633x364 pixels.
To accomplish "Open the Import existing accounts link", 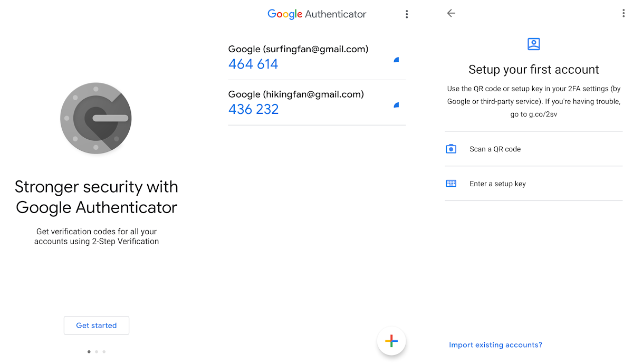I will [x=495, y=344].
